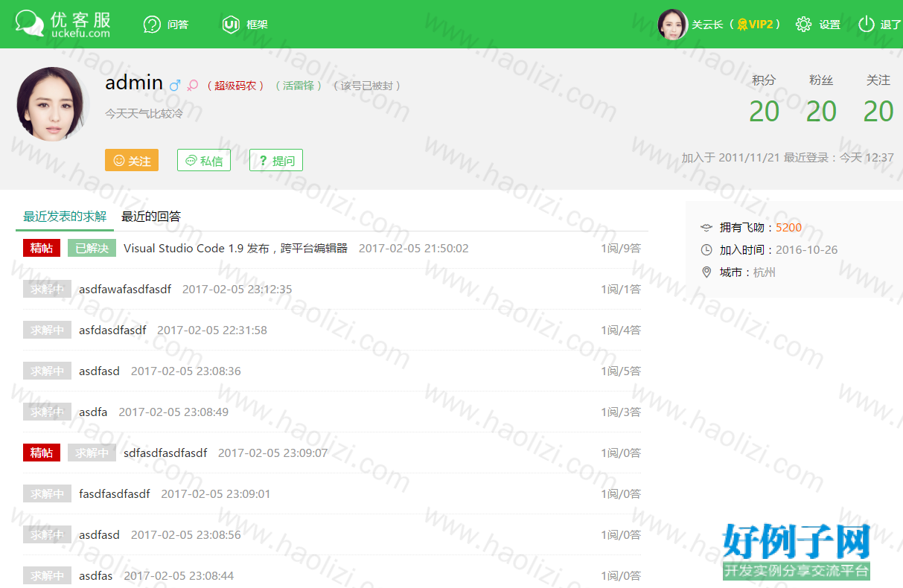The height and width of the screenshot is (588, 903).
Task: Click 精帖 badge on sdfasdfasdfasdf row
Action: click(42, 453)
